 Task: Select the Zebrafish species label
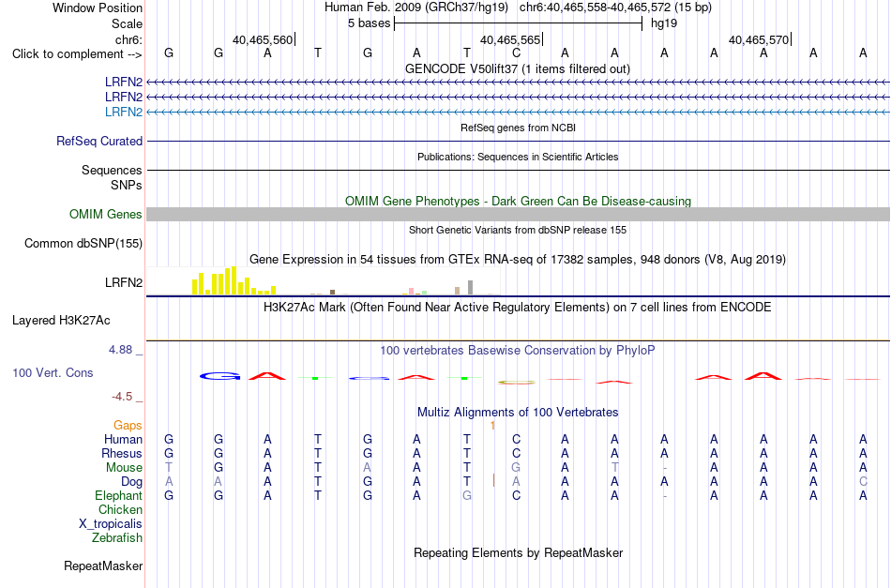pos(117,537)
